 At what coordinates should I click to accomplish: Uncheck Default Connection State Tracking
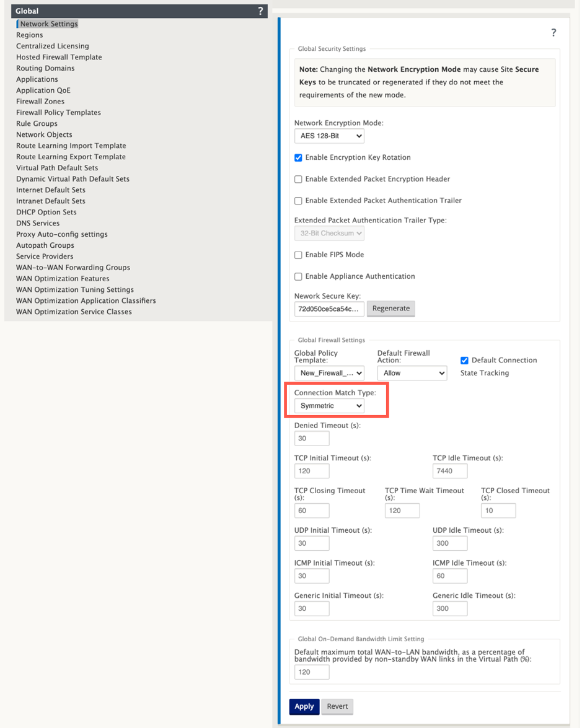point(464,361)
